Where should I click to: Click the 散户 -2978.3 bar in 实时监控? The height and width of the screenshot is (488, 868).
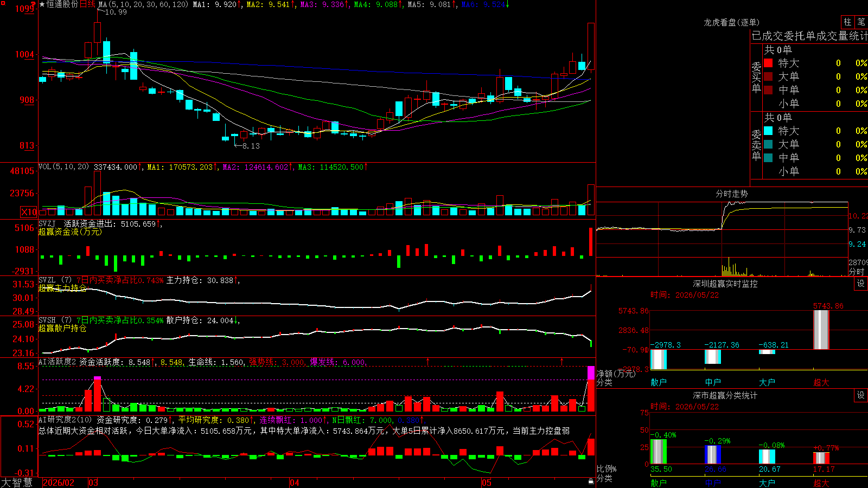click(659, 359)
